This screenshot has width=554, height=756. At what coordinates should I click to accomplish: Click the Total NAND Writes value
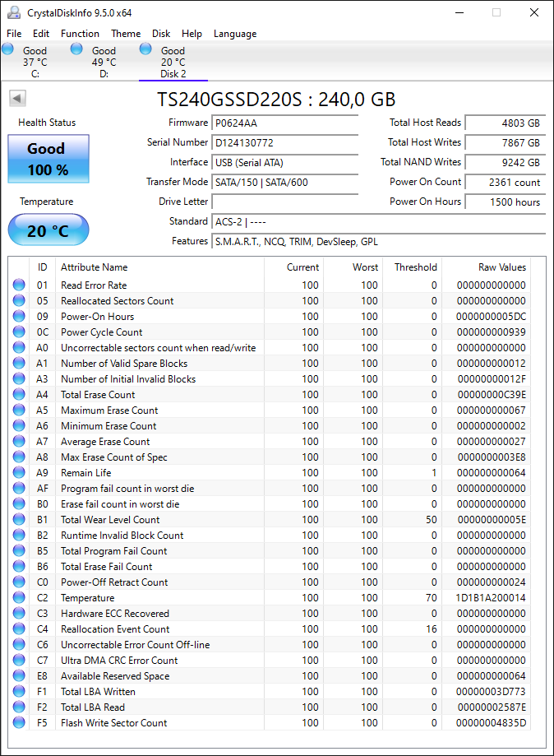point(506,163)
